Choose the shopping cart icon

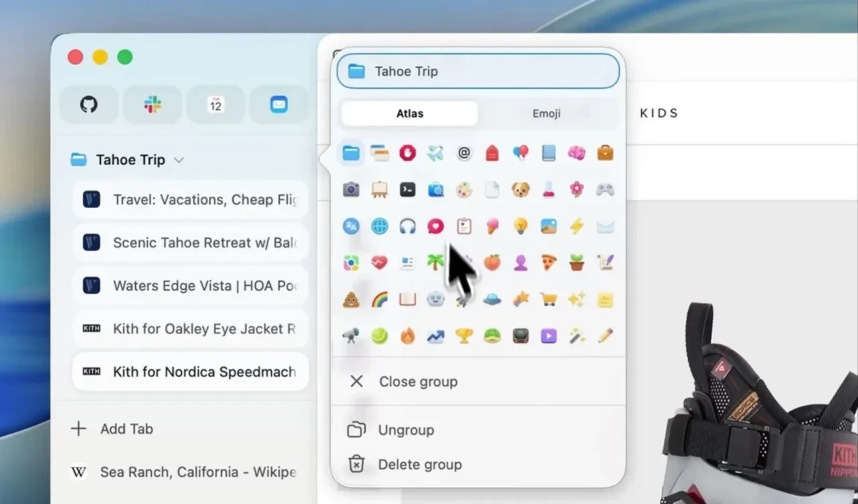549,299
